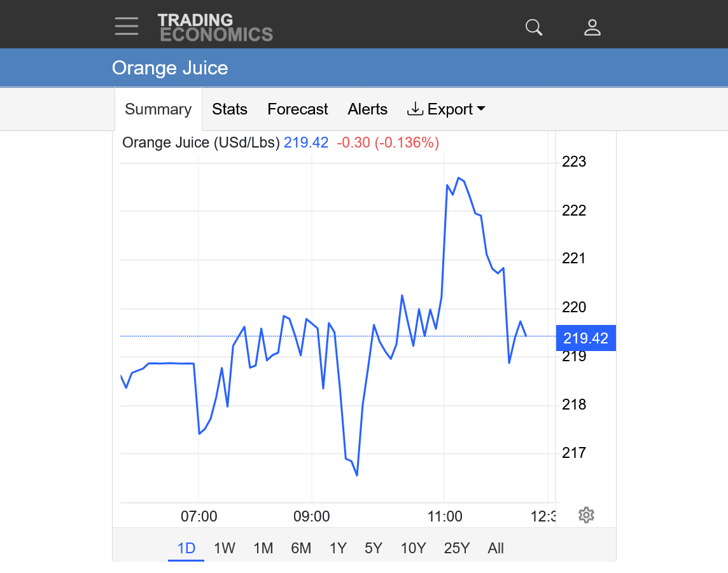Switch to the Summary tab
This screenshot has height=573, width=728.
158,109
